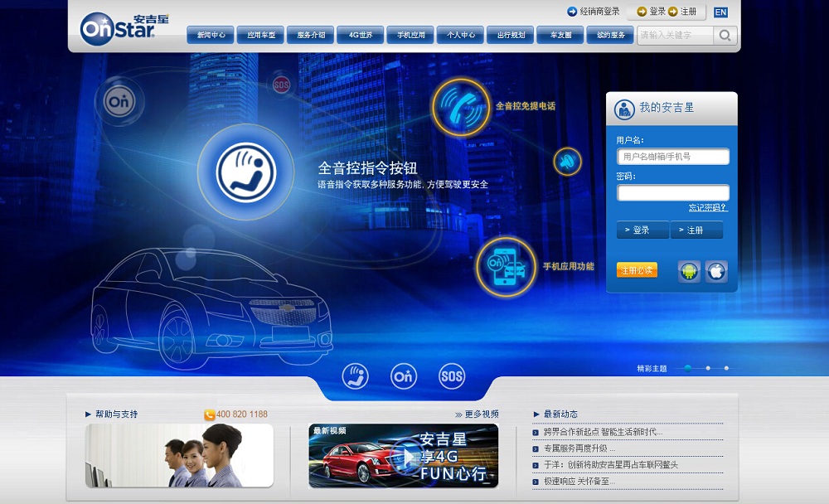Click the large voice command seat icon
Viewport: 829px width, 504px height.
point(246,172)
